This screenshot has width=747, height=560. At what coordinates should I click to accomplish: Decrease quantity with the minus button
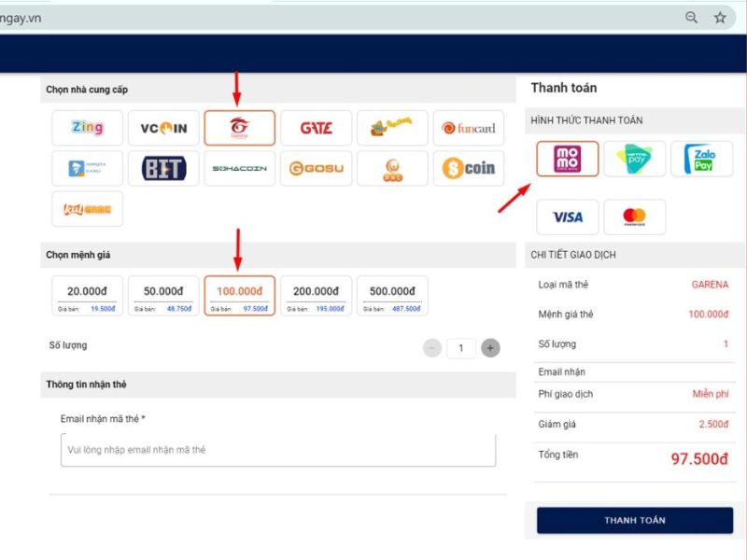(x=432, y=348)
